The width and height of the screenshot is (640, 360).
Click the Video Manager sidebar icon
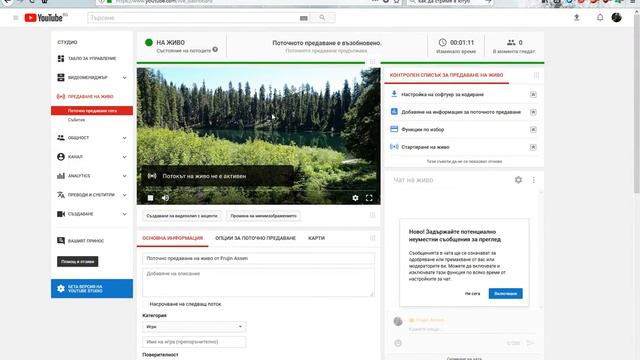(61, 78)
